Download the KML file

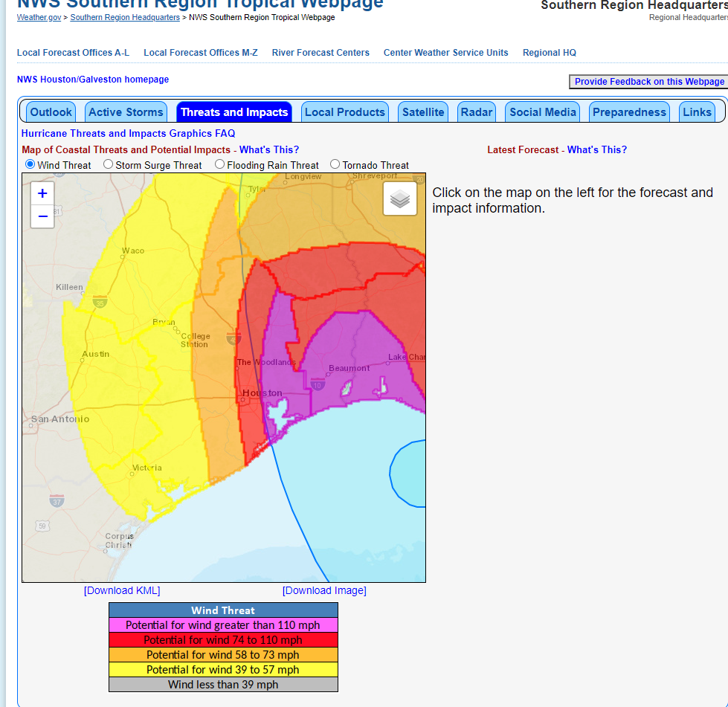[122, 590]
